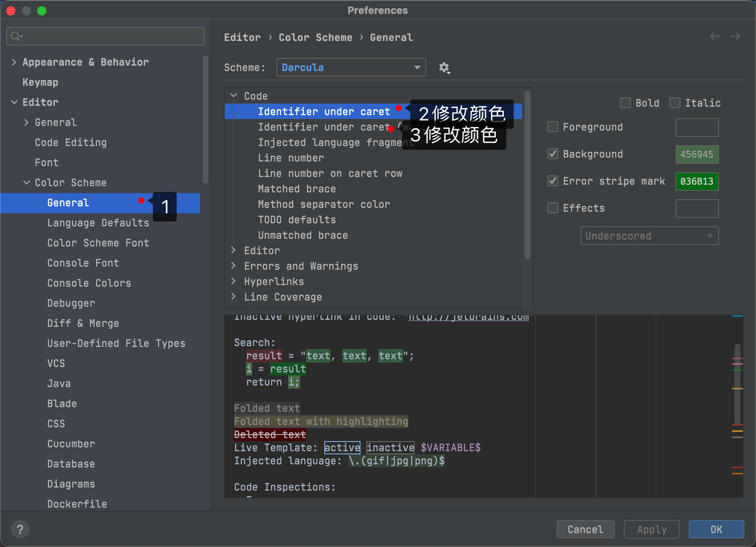Viewport: 756px width, 547px height.
Task: Select Matched brace entry
Action: coord(297,189)
